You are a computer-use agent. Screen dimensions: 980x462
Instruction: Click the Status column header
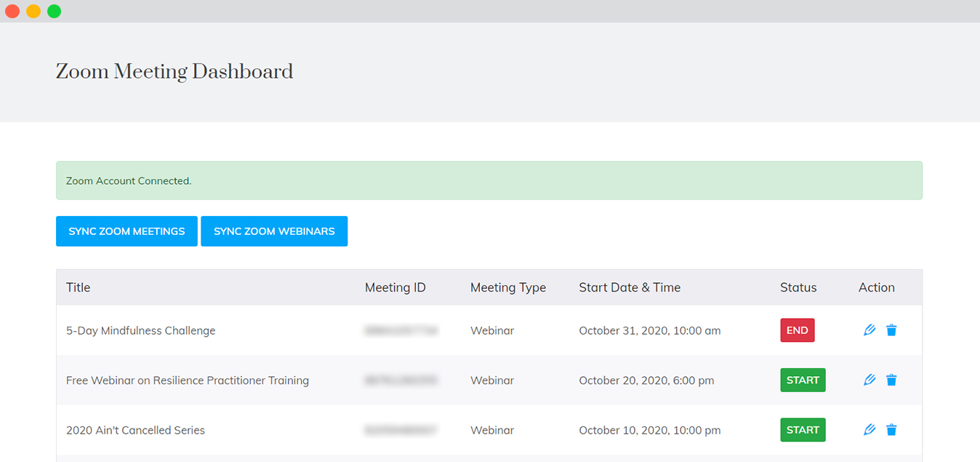tap(798, 287)
